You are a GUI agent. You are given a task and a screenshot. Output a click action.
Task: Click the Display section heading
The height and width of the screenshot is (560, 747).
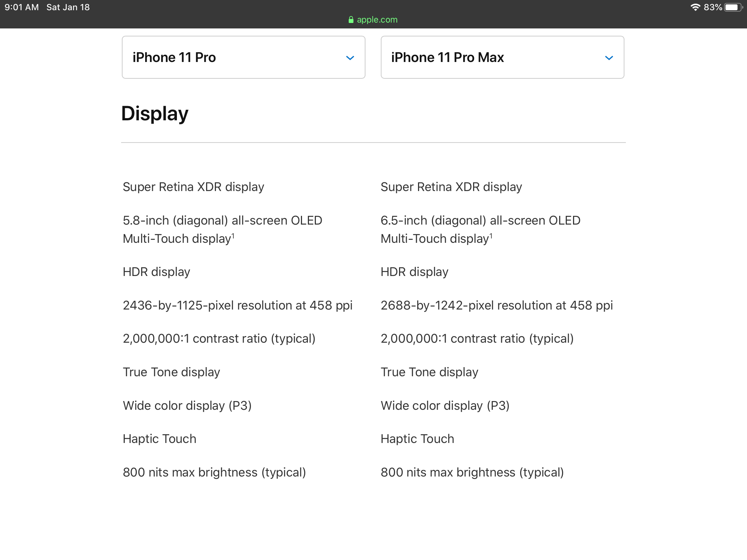coord(155,113)
